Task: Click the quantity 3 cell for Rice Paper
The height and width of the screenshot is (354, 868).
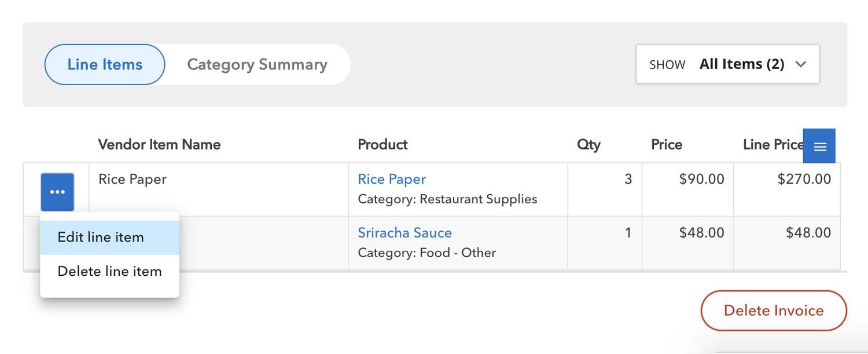Action: (x=605, y=189)
